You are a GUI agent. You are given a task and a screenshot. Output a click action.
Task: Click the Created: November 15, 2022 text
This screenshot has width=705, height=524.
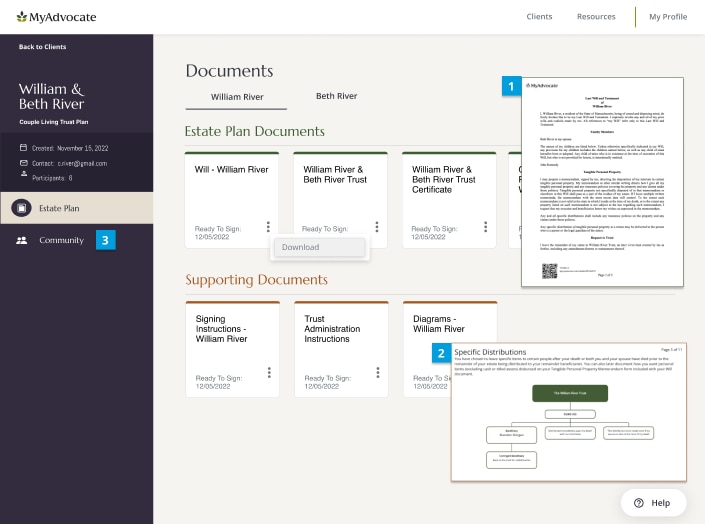pyautogui.click(x=70, y=148)
